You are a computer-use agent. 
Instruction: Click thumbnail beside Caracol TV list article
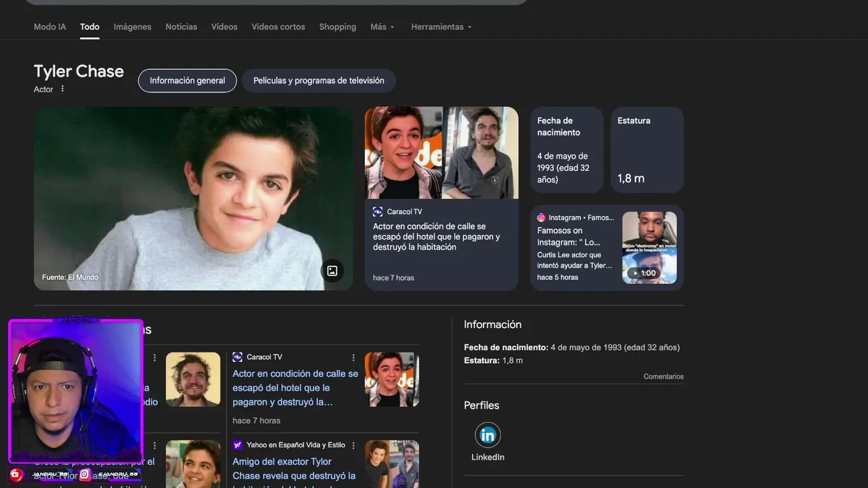click(x=392, y=380)
